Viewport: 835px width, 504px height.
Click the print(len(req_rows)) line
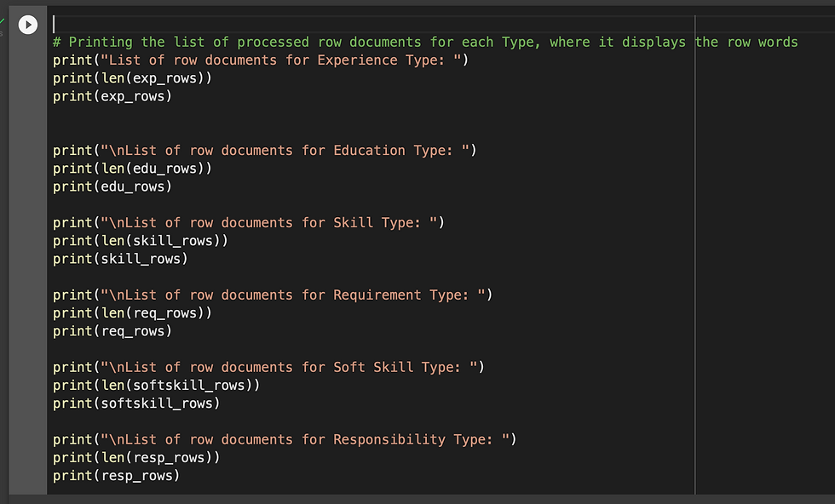(132, 313)
